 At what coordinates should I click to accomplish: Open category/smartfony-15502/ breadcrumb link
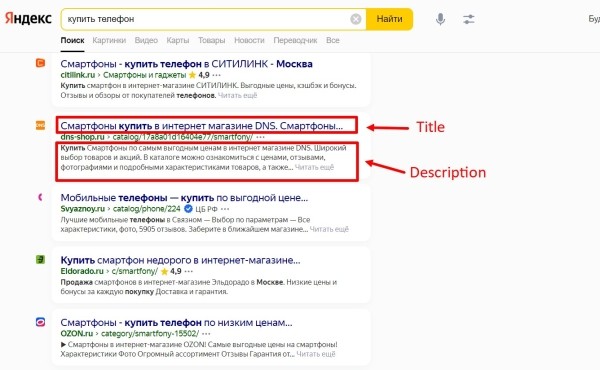[150, 334]
